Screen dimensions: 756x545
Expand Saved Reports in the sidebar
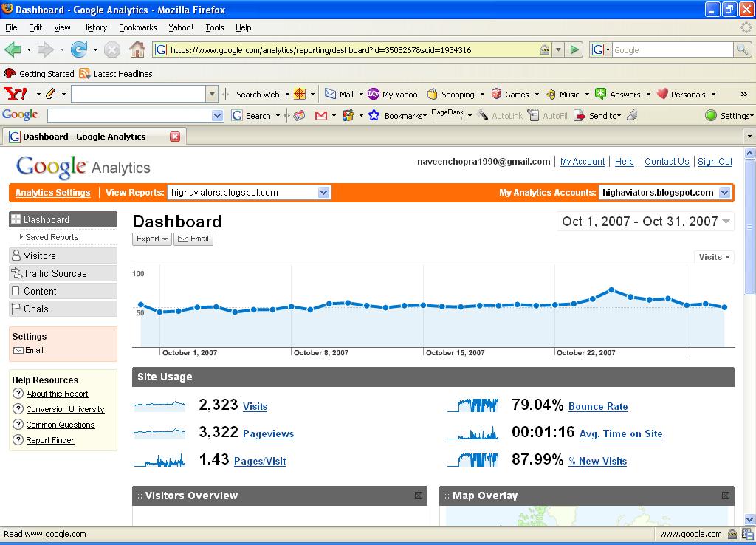pos(49,237)
